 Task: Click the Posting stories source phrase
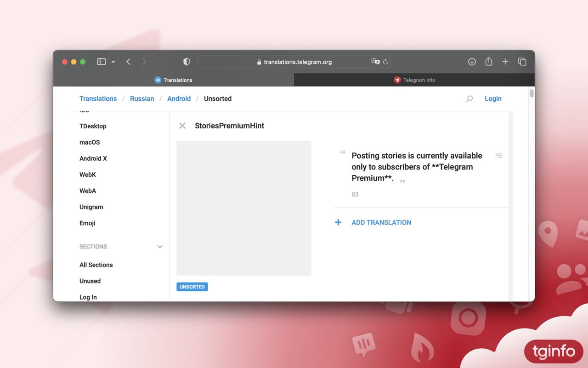[417, 167]
